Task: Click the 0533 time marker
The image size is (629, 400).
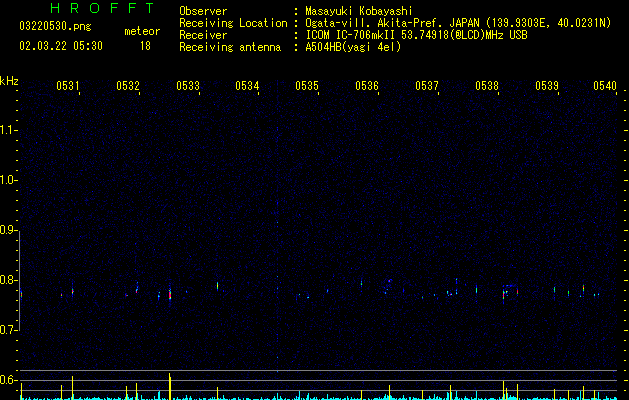Action: pyautogui.click(x=188, y=86)
